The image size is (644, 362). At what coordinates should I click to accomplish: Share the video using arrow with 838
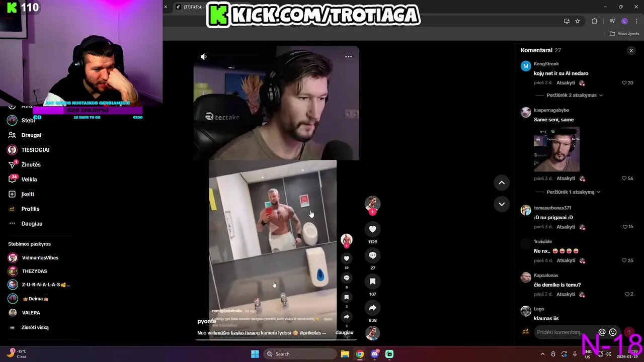(x=372, y=308)
